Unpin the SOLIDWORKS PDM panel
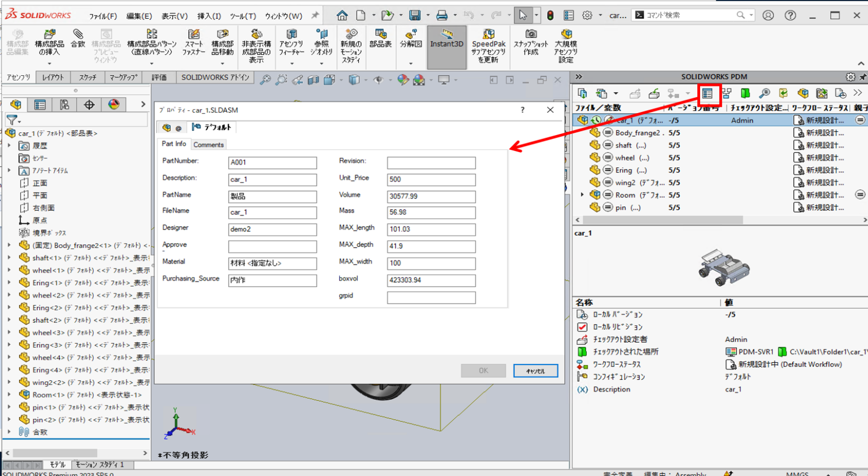The height and width of the screenshot is (476, 868). point(863,76)
